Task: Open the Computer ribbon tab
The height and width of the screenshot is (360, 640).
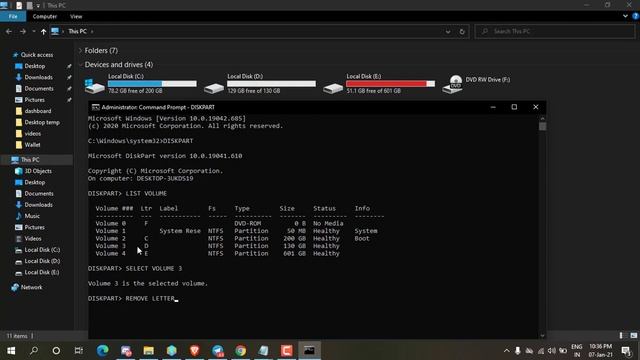Action: (44, 16)
